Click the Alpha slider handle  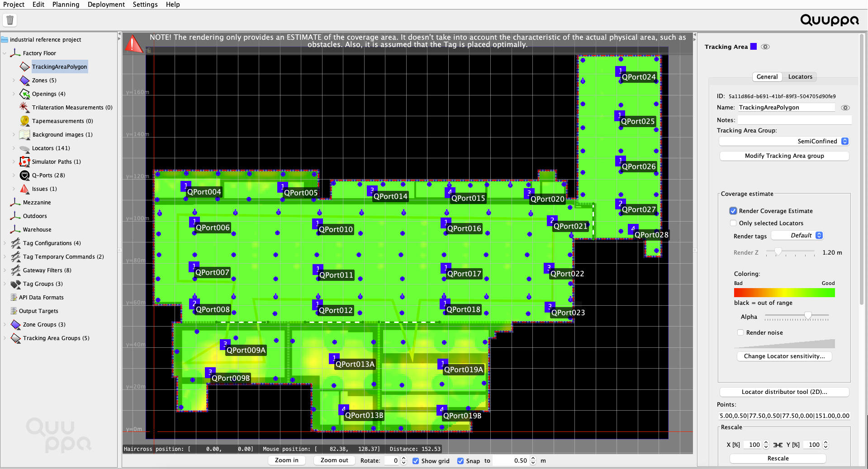click(808, 315)
